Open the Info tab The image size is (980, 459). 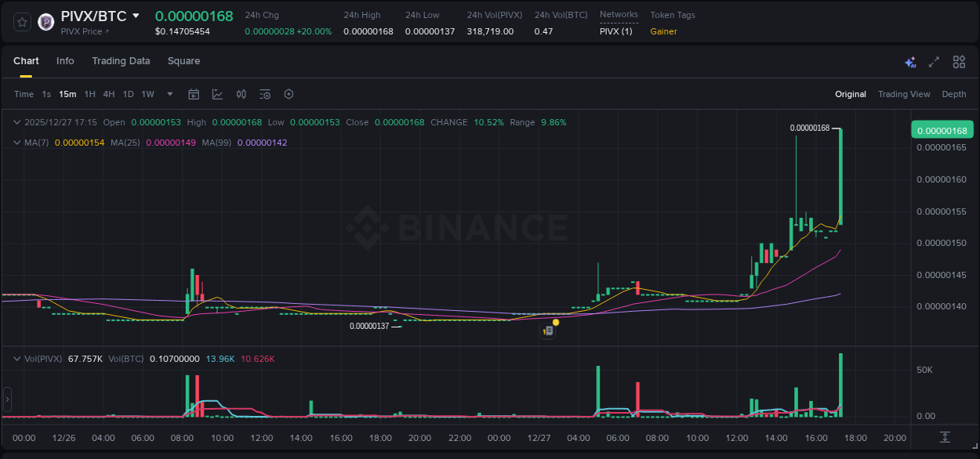click(65, 61)
